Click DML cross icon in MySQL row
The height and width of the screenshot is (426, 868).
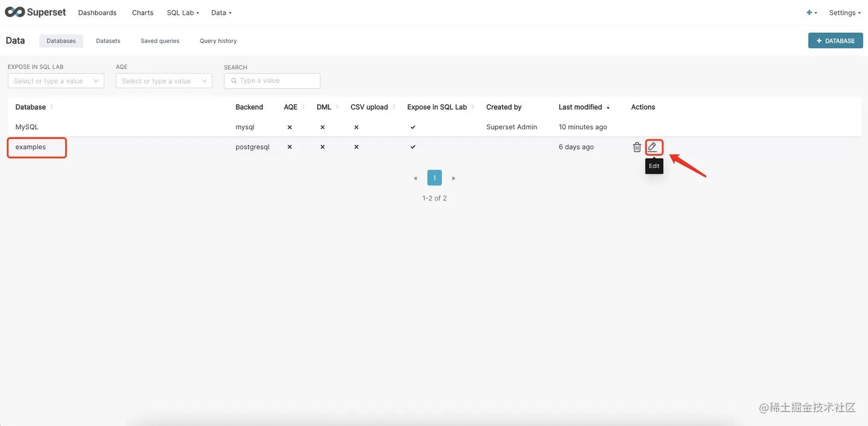coord(322,127)
